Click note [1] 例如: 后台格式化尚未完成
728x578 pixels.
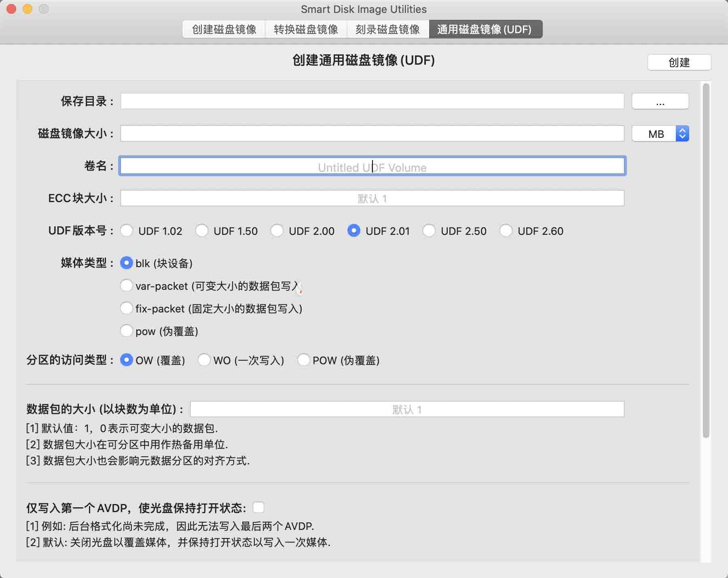pos(170,526)
